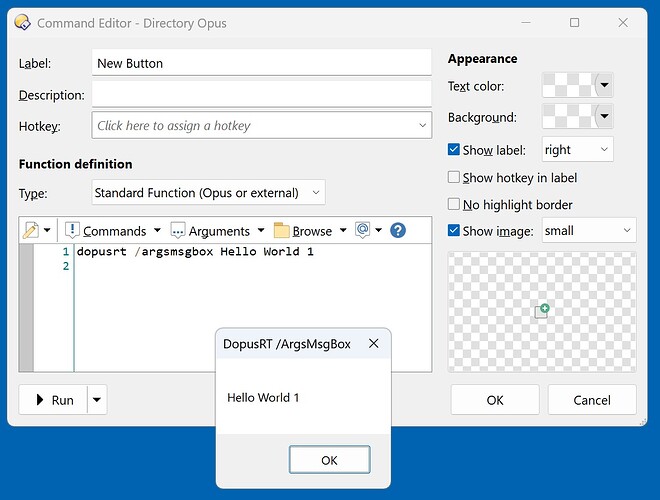Click the Function definition heading
The image size is (660, 500).
pos(75,164)
